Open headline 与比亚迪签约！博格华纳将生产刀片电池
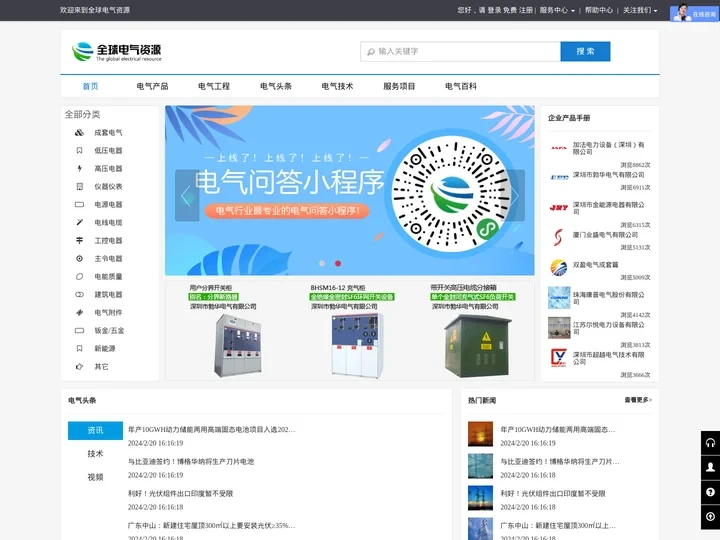 191,461
